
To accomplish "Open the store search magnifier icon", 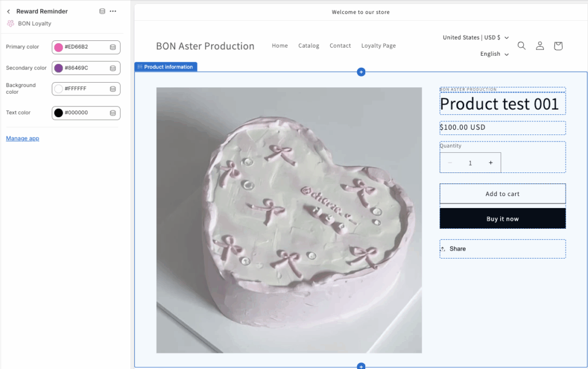I will click(521, 46).
